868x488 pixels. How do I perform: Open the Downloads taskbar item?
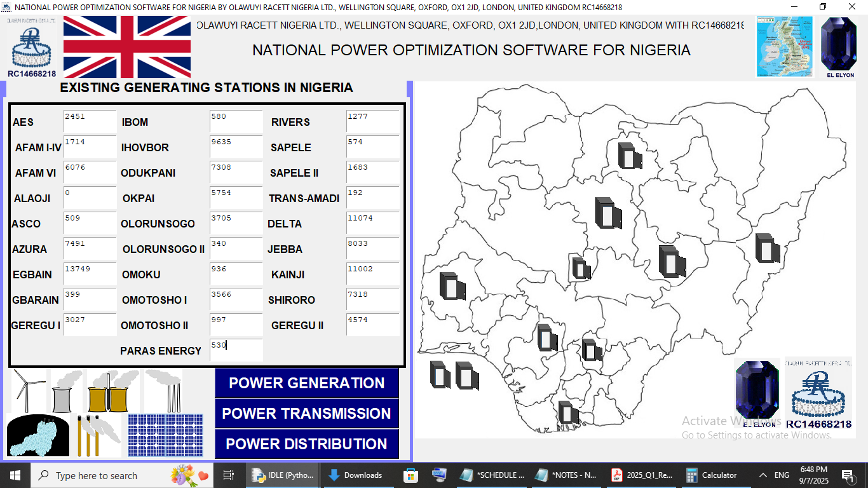[355, 475]
